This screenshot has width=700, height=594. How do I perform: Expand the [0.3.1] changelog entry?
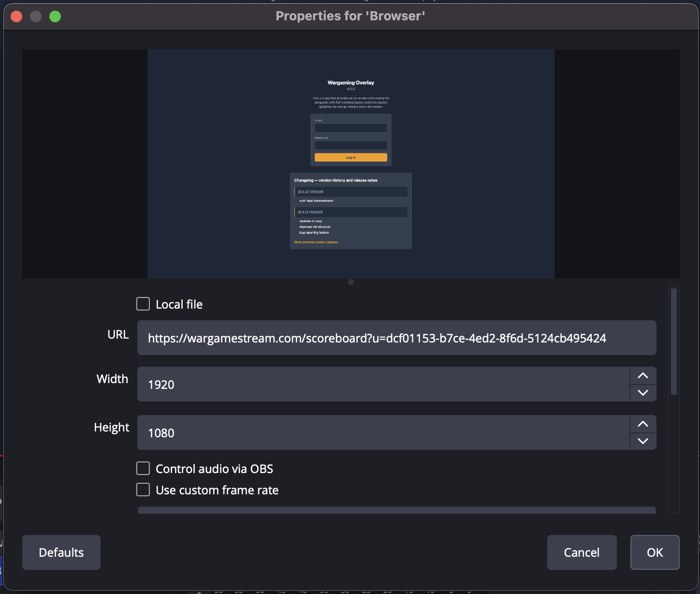pos(350,212)
